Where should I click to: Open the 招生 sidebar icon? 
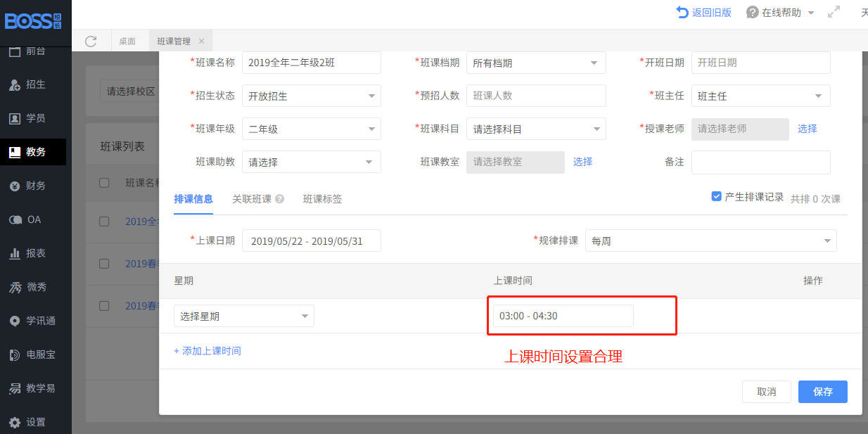[x=14, y=84]
